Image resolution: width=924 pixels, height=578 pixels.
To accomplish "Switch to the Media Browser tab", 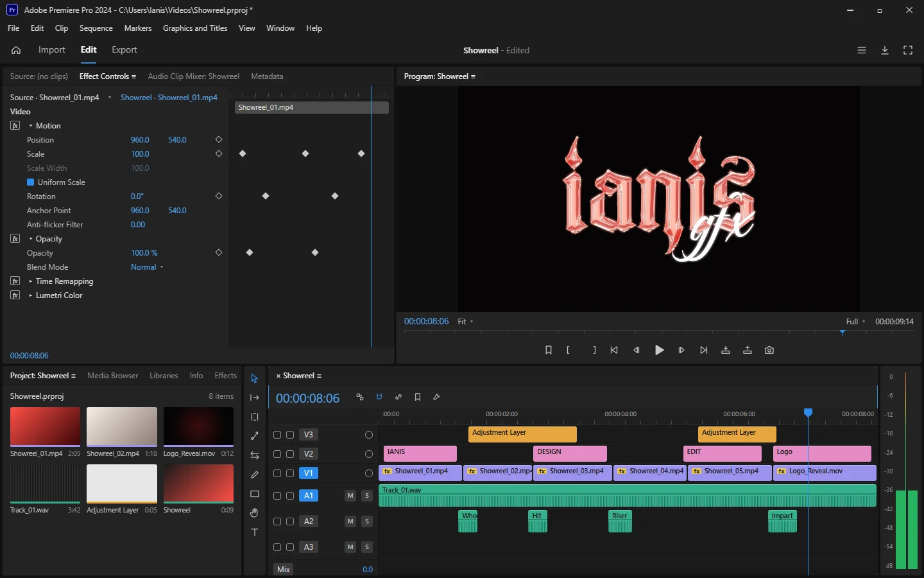I will coord(113,376).
